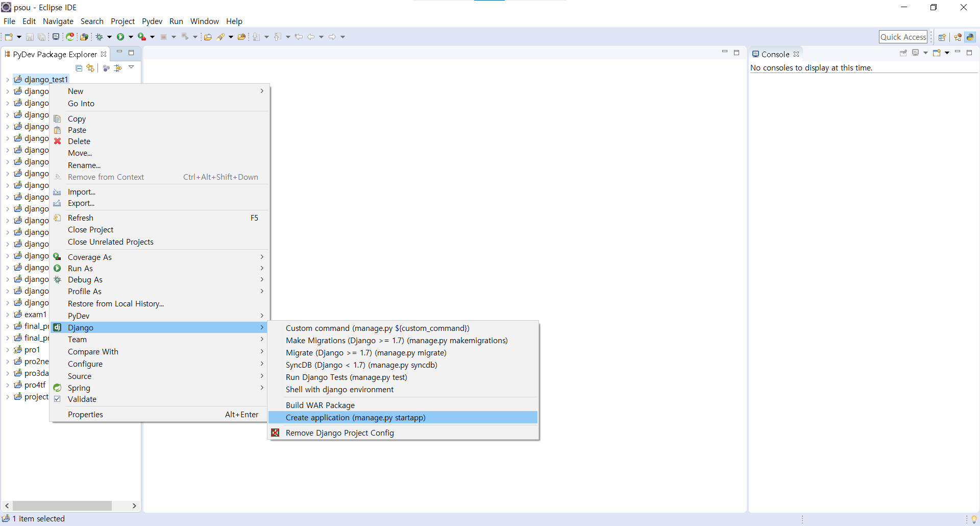Click the Open Console icon
This screenshot has width=980, height=526.
937,53
